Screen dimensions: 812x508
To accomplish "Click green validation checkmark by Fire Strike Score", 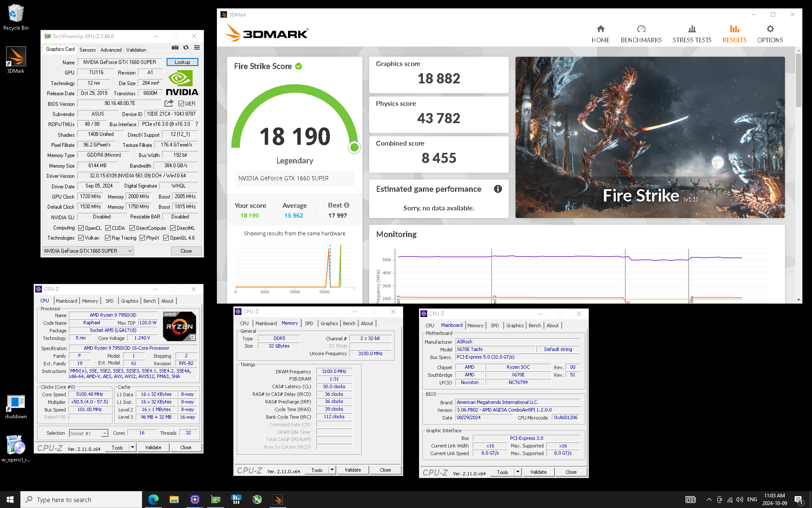I will tap(299, 66).
